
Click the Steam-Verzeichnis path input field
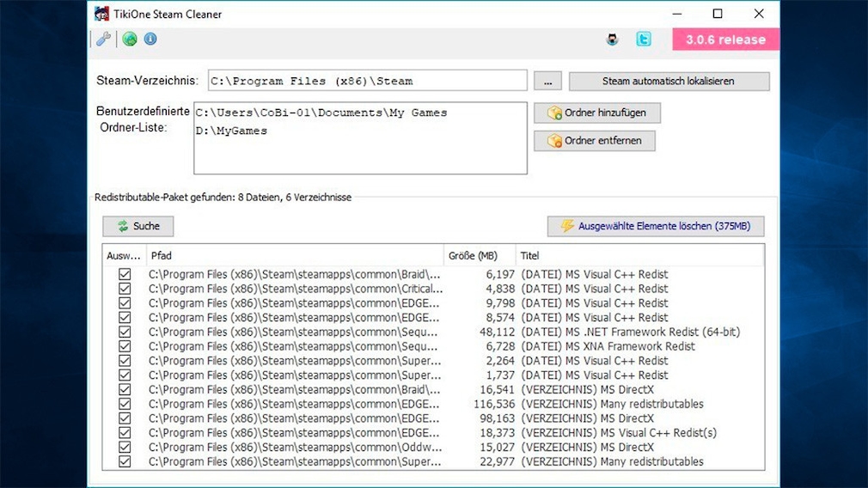click(367, 81)
